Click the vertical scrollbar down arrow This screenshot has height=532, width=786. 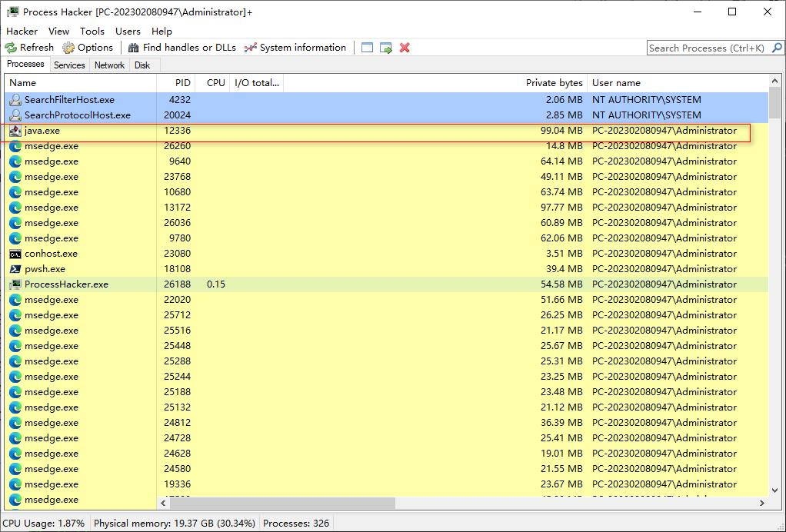(x=774, y=490)
